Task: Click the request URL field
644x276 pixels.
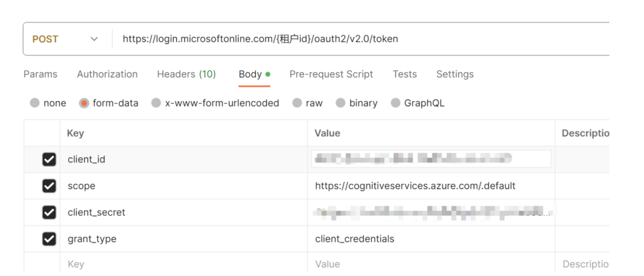Action: (358, 39)
